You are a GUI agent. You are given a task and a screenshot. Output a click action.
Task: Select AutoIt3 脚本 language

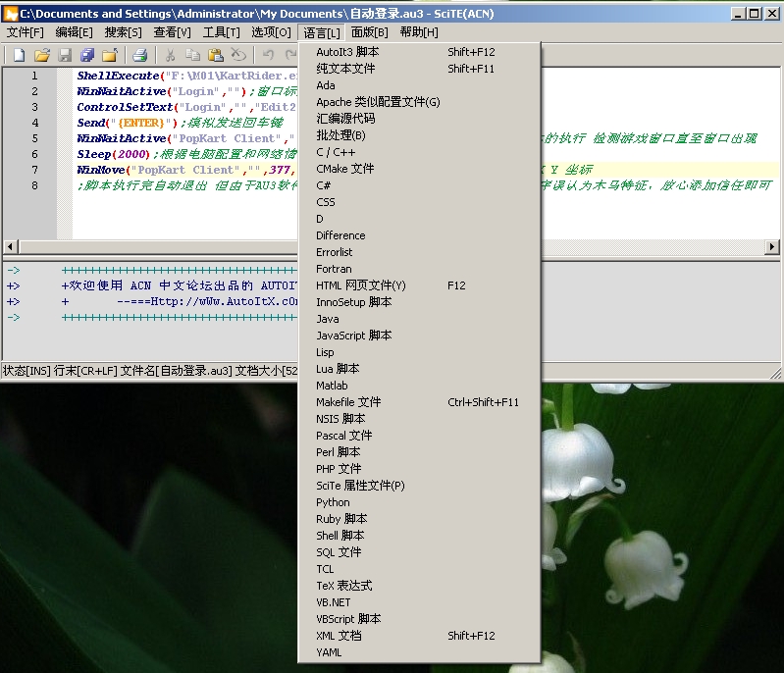[x=419, y=52]
